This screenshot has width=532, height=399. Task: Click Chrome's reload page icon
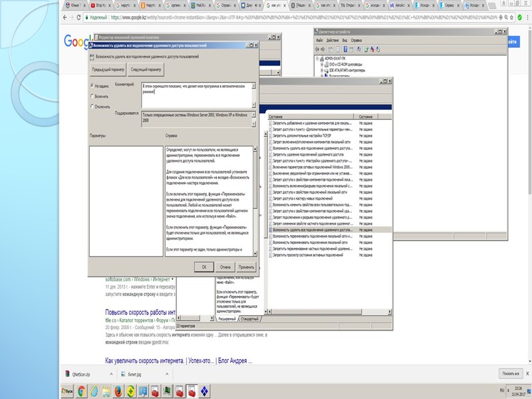[78, 17]
